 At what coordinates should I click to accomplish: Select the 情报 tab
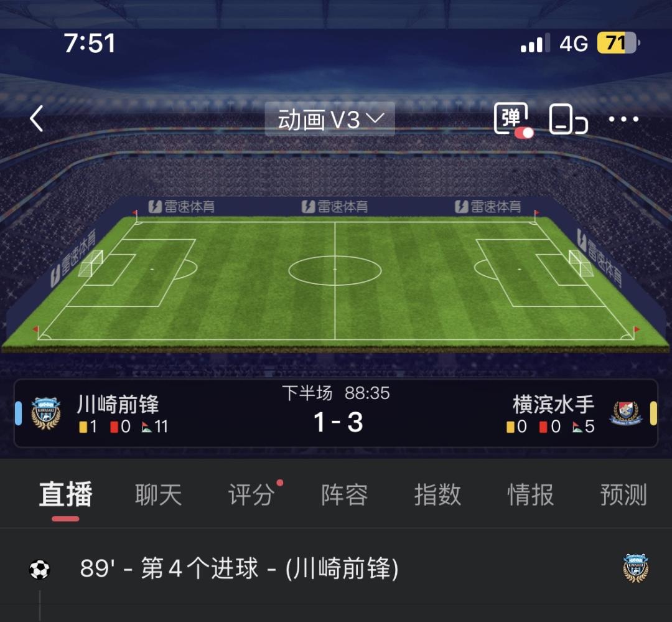click(x=531, y=494)
